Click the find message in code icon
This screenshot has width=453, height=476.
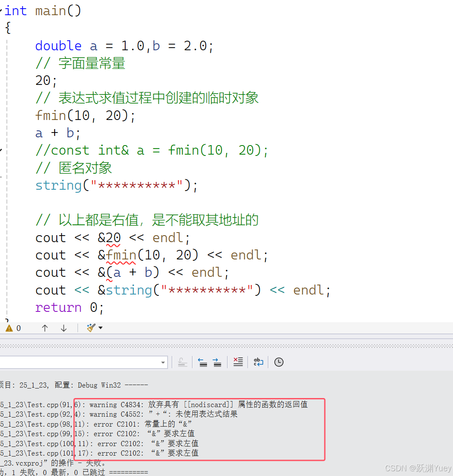tap(182, 362)
